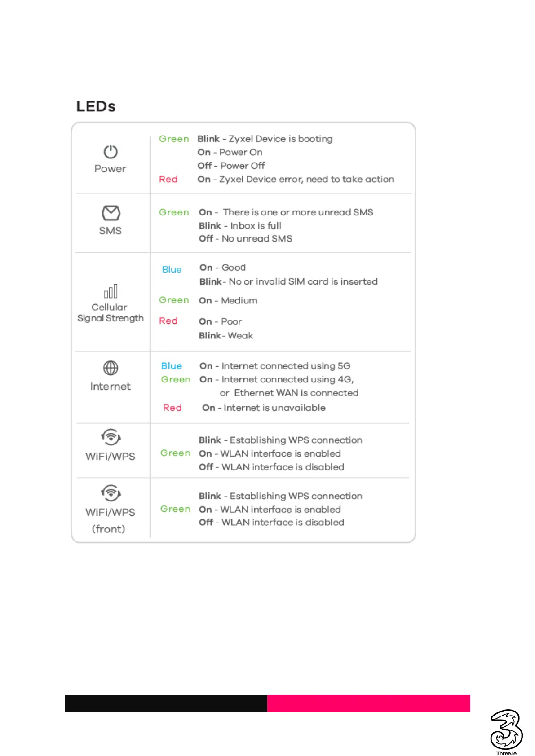Viewport: 535px width, 756px height.
Task: Click the LEDs heading
Action: tap(96, 106)
